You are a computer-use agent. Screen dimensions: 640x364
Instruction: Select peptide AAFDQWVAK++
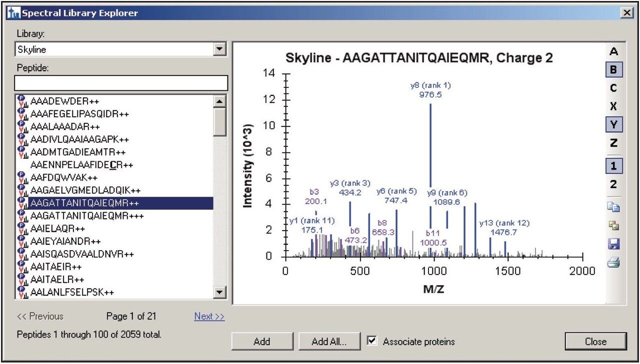63,178
